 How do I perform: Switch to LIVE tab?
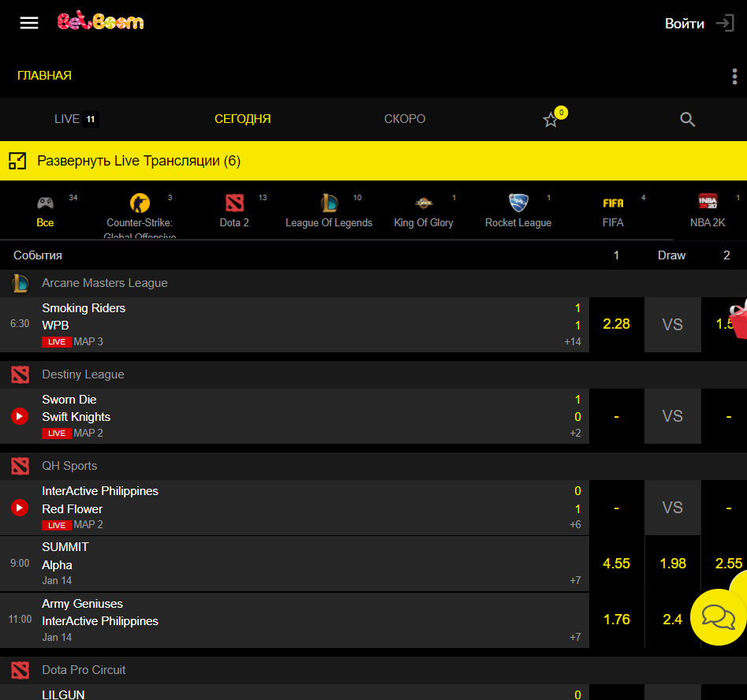pos(77,119)
